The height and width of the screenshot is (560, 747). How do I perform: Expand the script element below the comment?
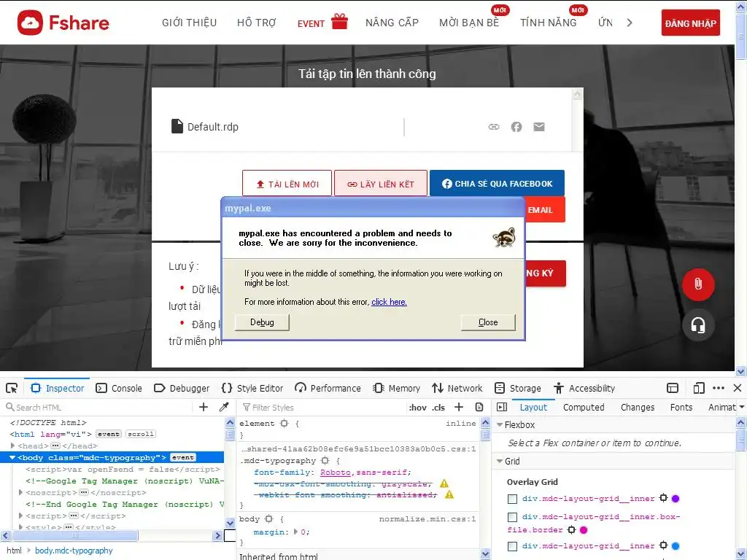coord(20,516)
